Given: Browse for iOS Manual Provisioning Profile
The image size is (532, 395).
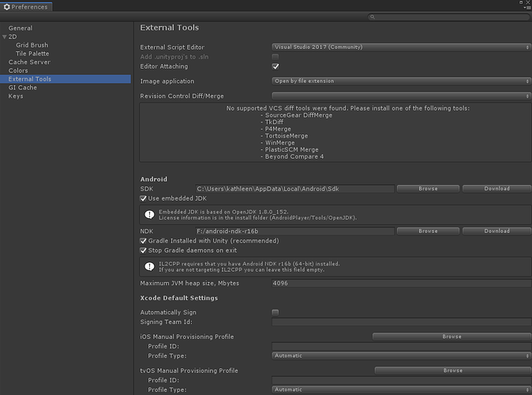Looking at the screenshot, I should [x=451, y=337].
